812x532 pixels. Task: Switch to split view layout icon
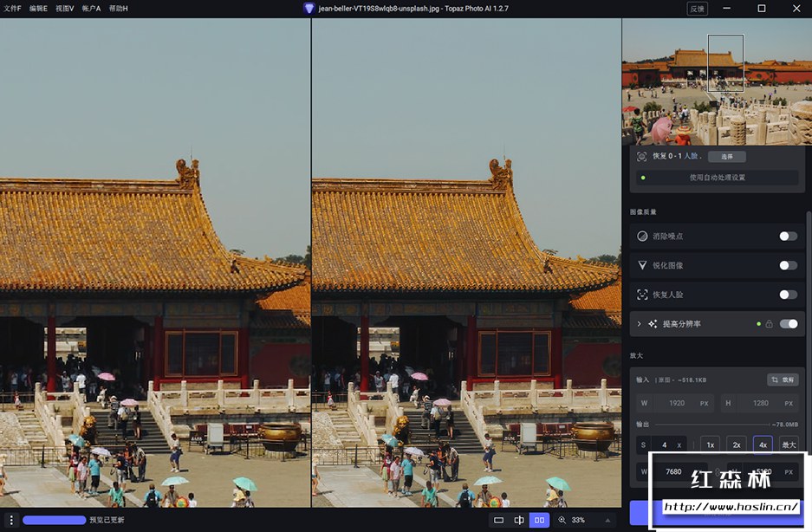(519, 520)
